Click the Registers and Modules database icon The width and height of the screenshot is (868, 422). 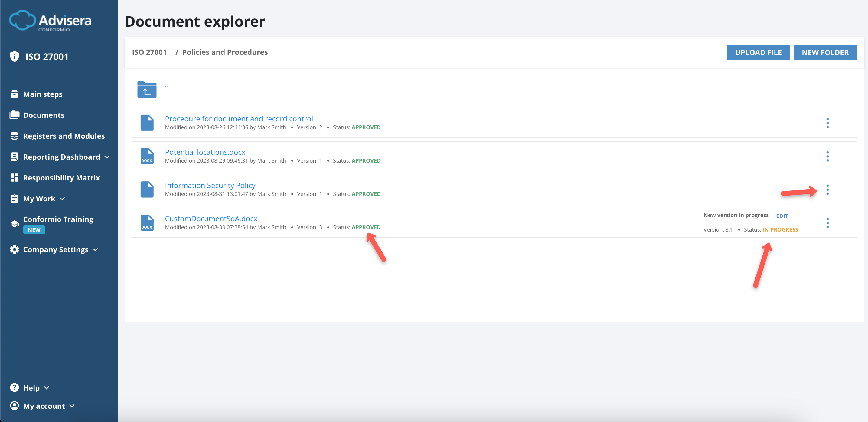tap(15, 136)
